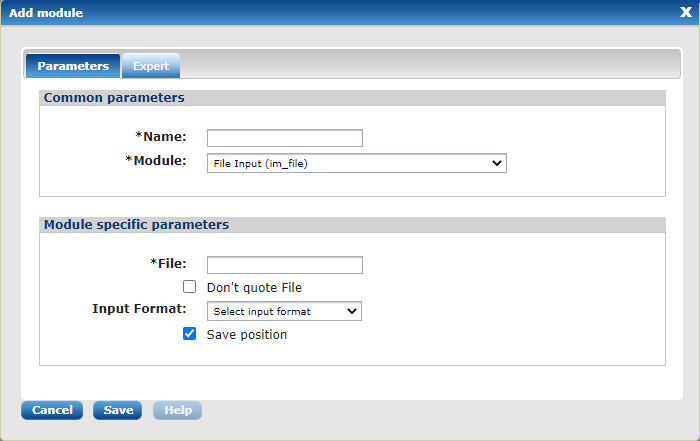Click the Name text field

[x=284, y=138]
